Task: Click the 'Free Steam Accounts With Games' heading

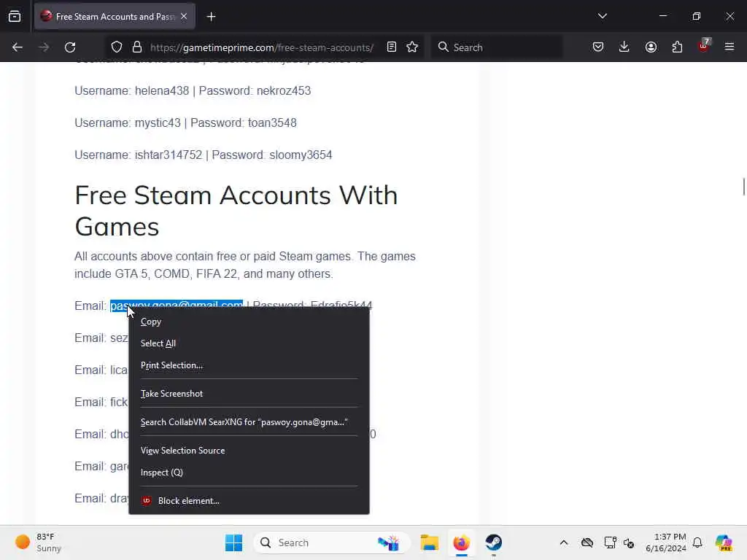Action: tap(236, 211)
